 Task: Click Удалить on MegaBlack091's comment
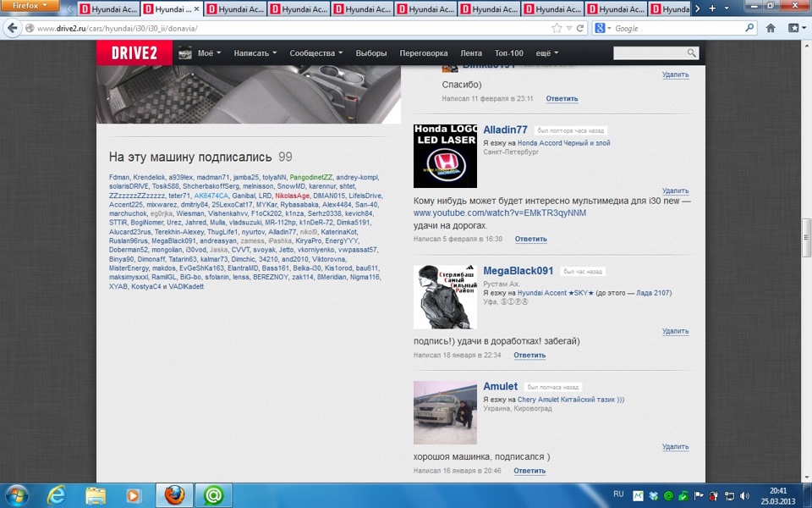coord(675,331)
